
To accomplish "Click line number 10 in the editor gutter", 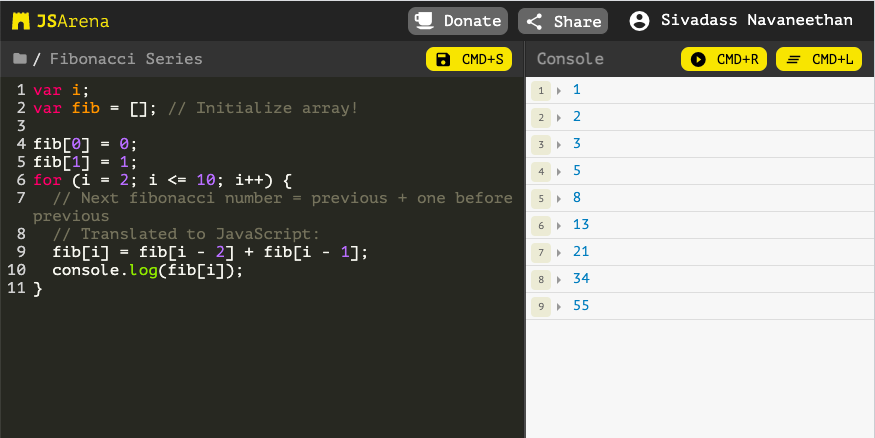I will 16,270.
